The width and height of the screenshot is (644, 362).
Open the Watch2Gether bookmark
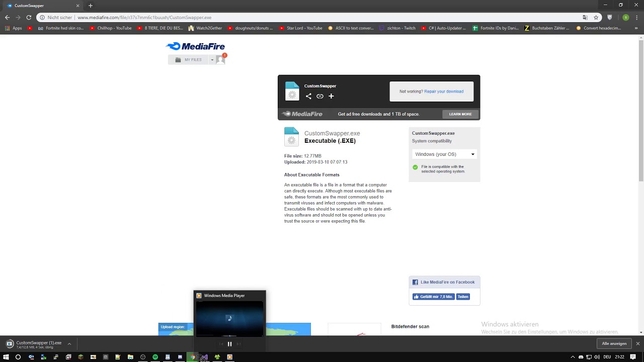coord(206,28)
